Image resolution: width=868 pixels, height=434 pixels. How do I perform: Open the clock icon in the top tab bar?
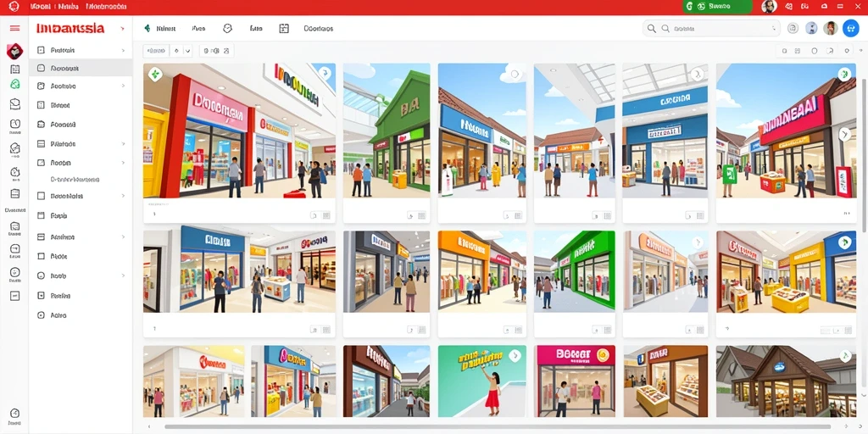(x=227, y=28)
